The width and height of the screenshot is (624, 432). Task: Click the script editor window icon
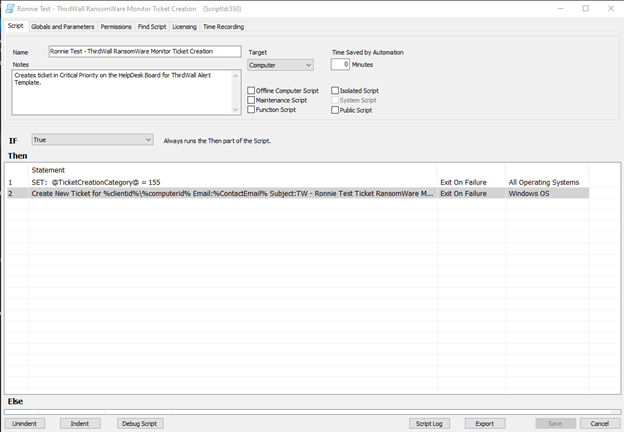[10, 8]
